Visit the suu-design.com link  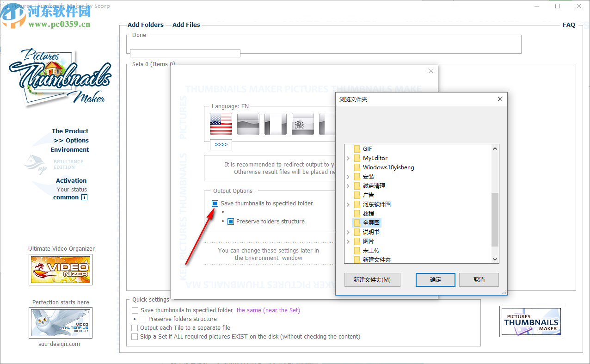pos(59,344)
